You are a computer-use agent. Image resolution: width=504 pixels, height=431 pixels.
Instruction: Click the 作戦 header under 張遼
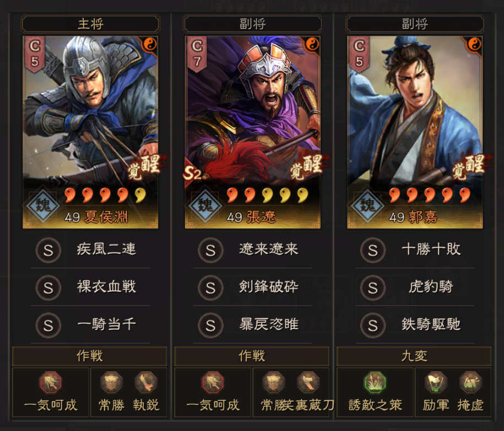[x=251, y=356]
